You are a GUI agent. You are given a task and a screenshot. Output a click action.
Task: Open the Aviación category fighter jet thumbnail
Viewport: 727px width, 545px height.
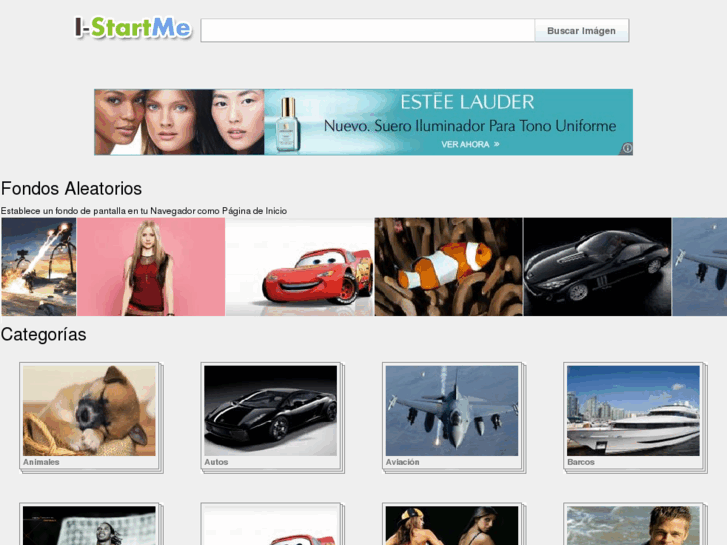click(x=452, y=410)
